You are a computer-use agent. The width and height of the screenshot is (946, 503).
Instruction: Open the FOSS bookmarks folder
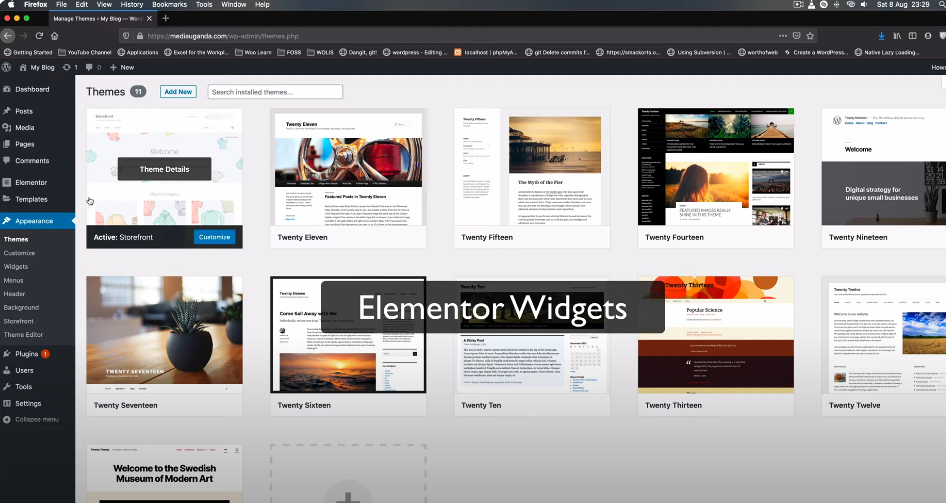click(289, 52)
